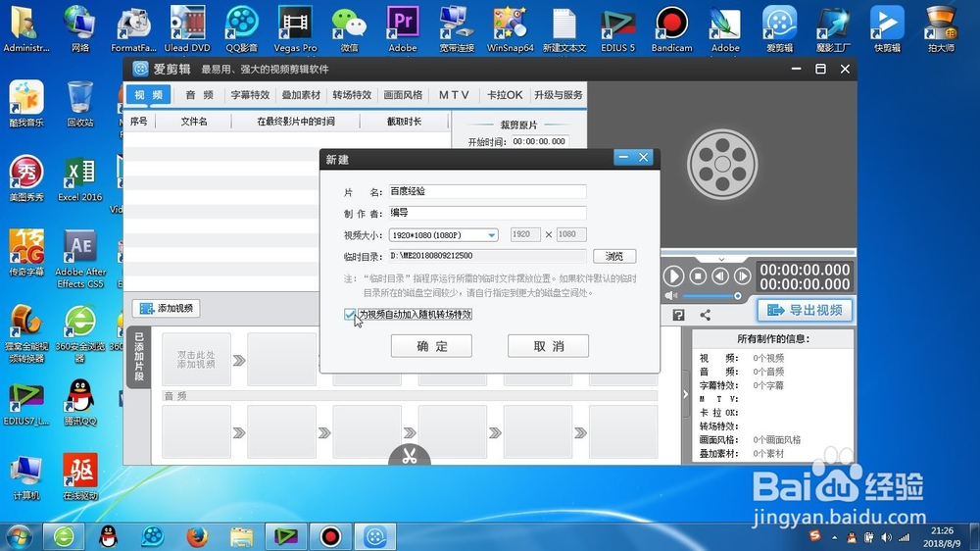Open the Bandicam desktop icon

[671, 28]
